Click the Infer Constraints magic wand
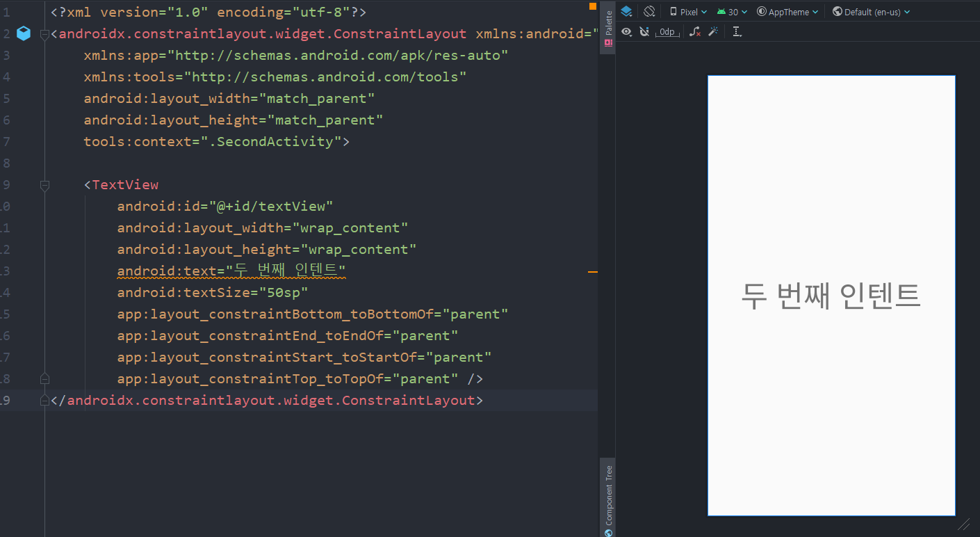980x537 pixels. (x=712, y=32)
